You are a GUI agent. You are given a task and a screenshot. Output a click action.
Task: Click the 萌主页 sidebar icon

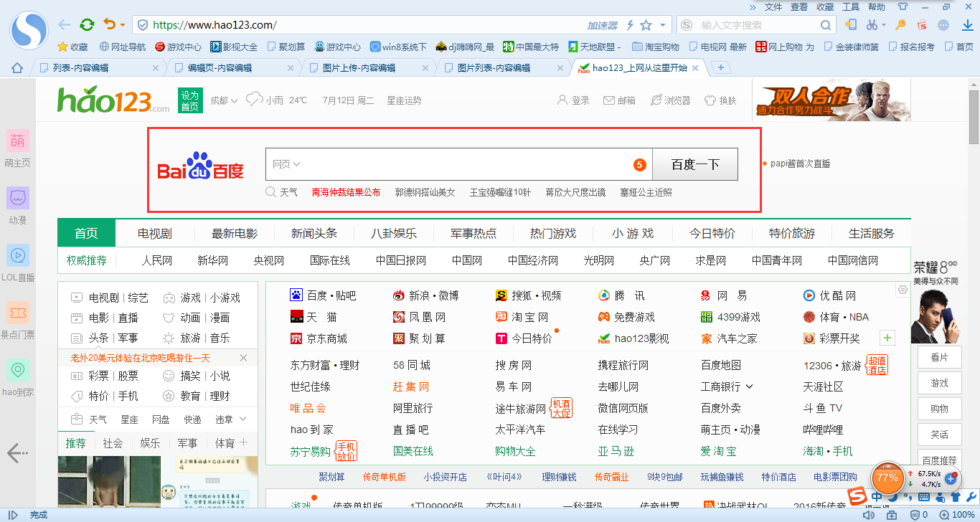pos(17,141)
